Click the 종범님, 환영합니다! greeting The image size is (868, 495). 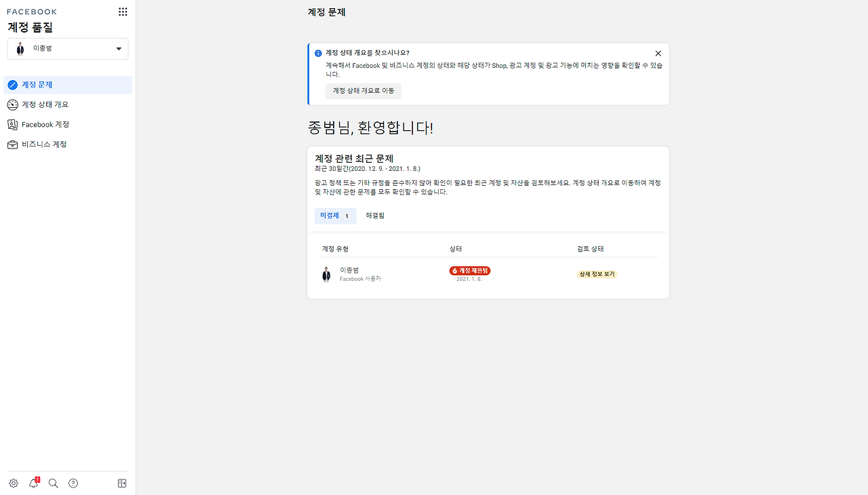370,127
